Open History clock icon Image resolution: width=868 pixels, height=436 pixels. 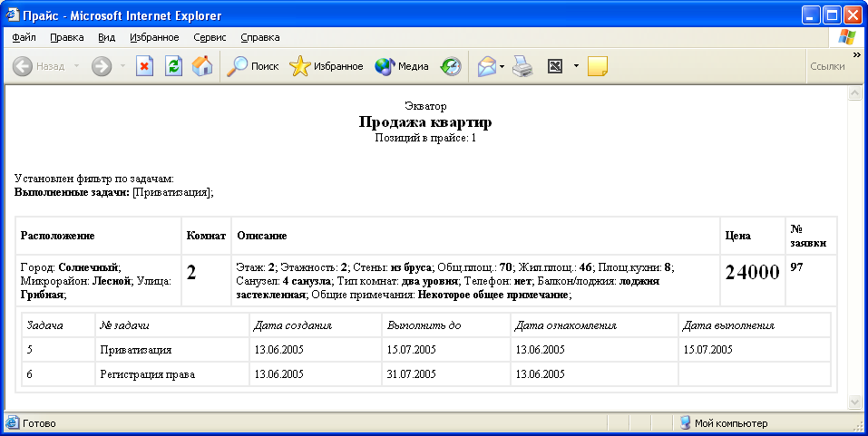451,66
